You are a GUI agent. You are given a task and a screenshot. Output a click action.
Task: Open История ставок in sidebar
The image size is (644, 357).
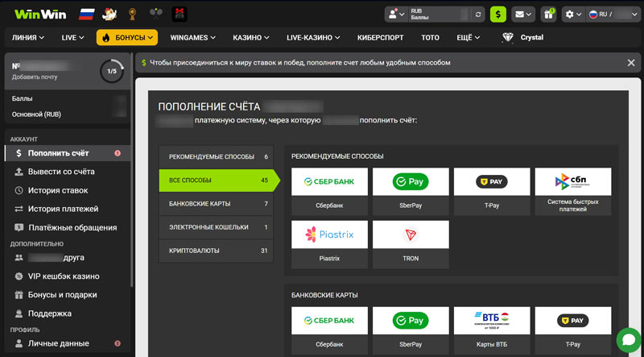pos(68,190)
